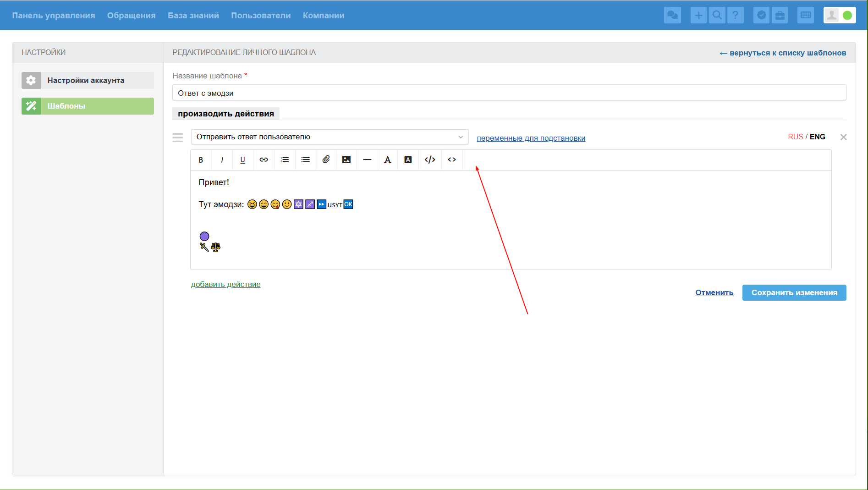Viewport: 868px width, 490px height.
Task: Click добавить действие link
Action: coord(225,284)
